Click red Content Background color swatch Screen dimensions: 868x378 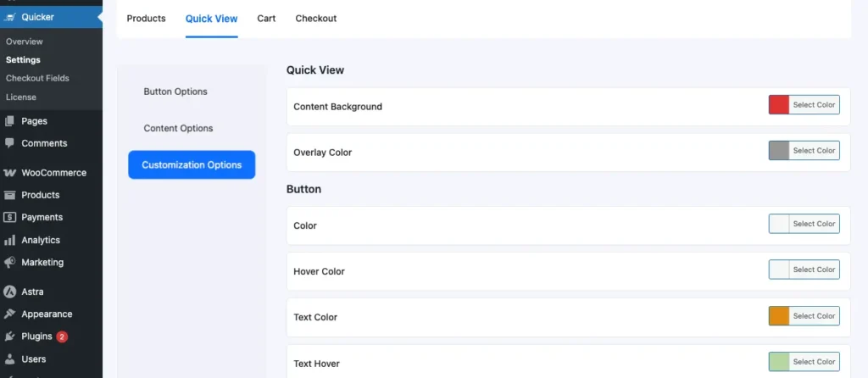[779, 105]
